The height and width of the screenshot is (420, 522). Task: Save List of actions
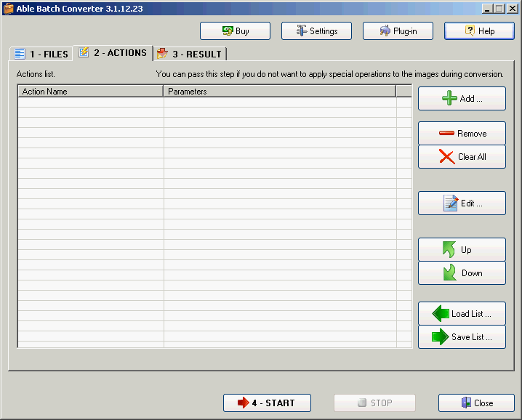(462, 336)
